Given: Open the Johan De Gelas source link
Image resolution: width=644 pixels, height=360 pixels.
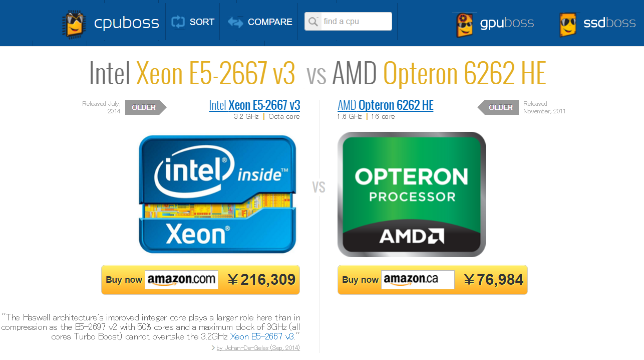Looking at the screenshot, I should pos(258,348).
